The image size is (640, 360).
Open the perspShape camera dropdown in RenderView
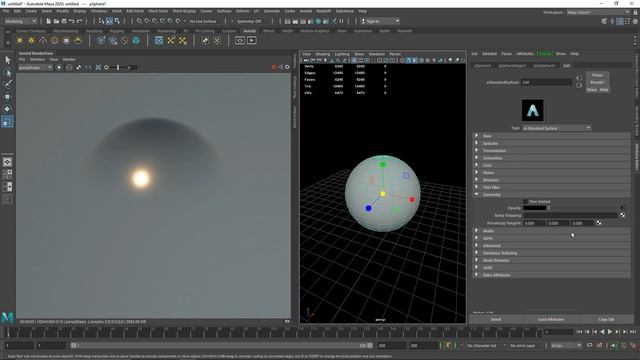tap(35, 67)
